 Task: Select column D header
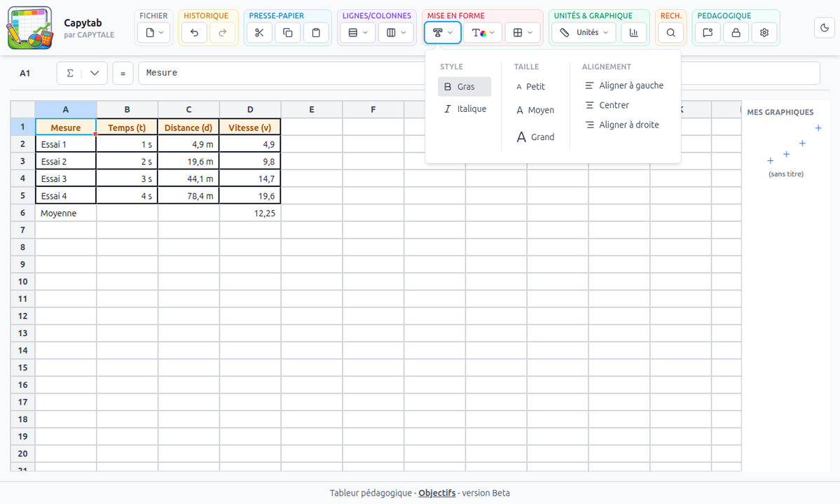[250, 110]
